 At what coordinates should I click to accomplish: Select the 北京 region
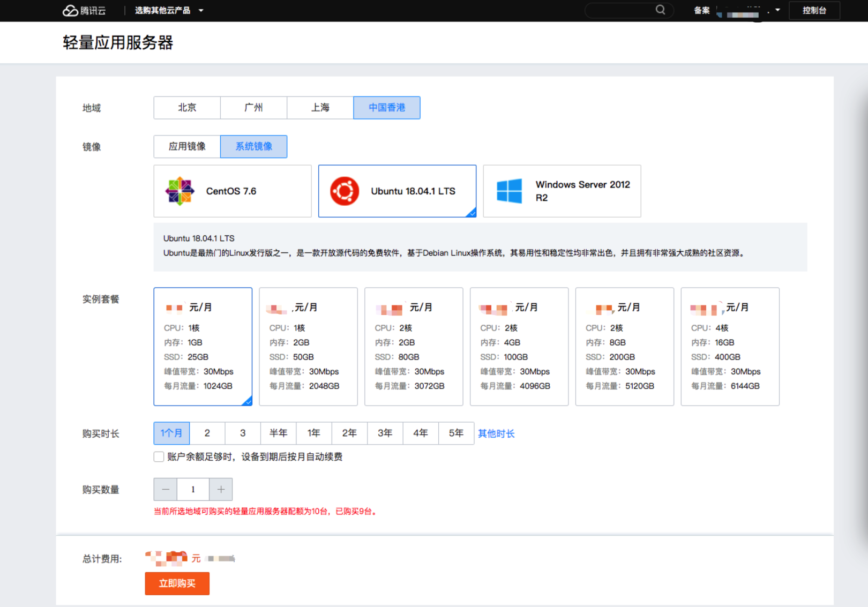187,108
